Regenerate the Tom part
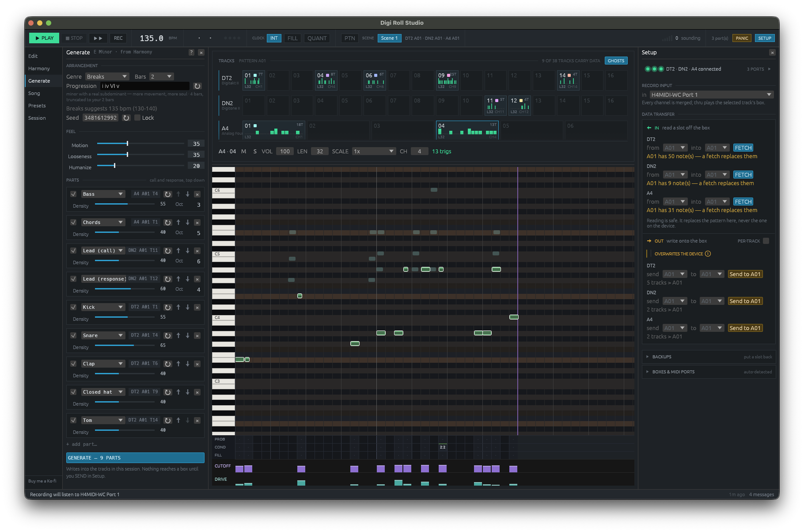The width and height of the screenshot is (804, 532). tap(168, 420)
